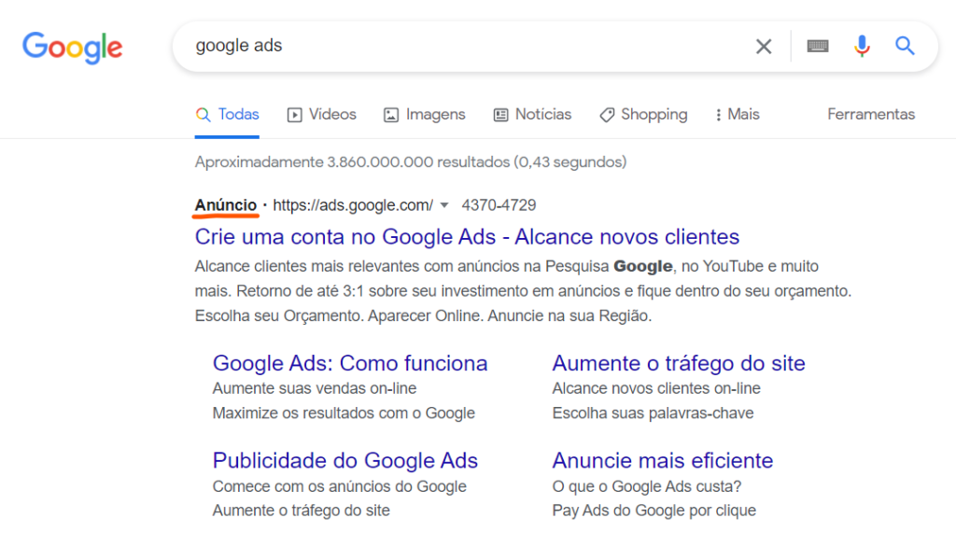
Task: Expand the Mais menu
Action: (738, 115)
